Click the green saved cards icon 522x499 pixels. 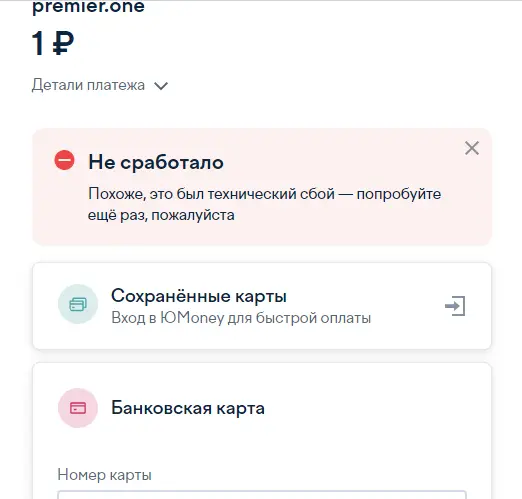click(78, 304)
